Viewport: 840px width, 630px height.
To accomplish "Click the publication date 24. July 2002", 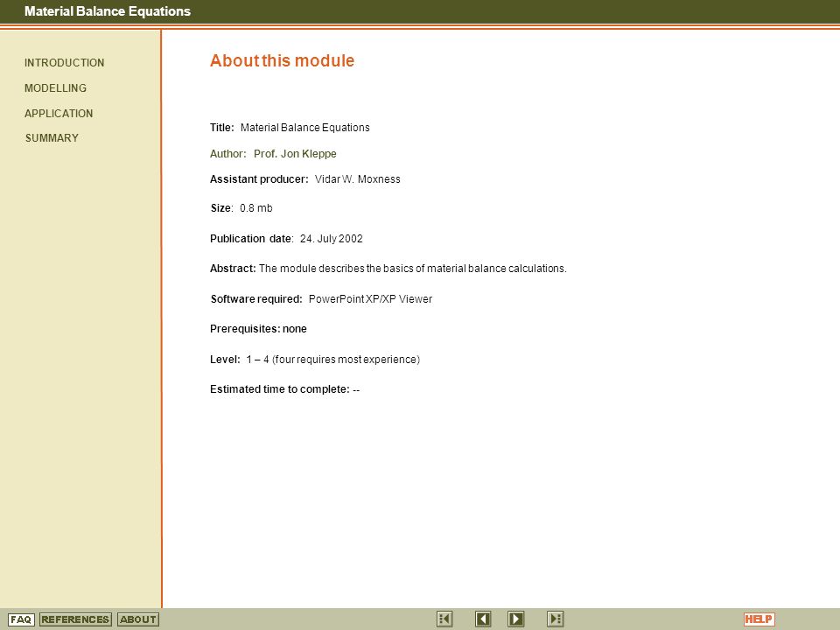I will click(331, 239).
